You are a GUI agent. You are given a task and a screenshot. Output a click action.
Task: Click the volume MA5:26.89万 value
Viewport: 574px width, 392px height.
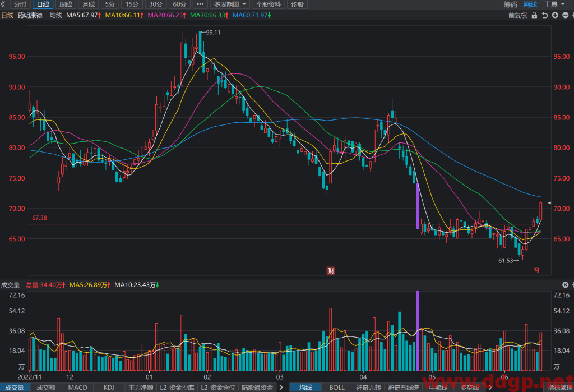click(90, 285)
